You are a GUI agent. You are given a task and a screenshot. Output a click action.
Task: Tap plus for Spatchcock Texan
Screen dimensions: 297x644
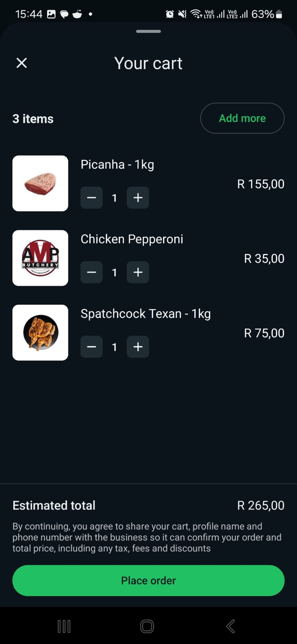click(x=138, y=347)
